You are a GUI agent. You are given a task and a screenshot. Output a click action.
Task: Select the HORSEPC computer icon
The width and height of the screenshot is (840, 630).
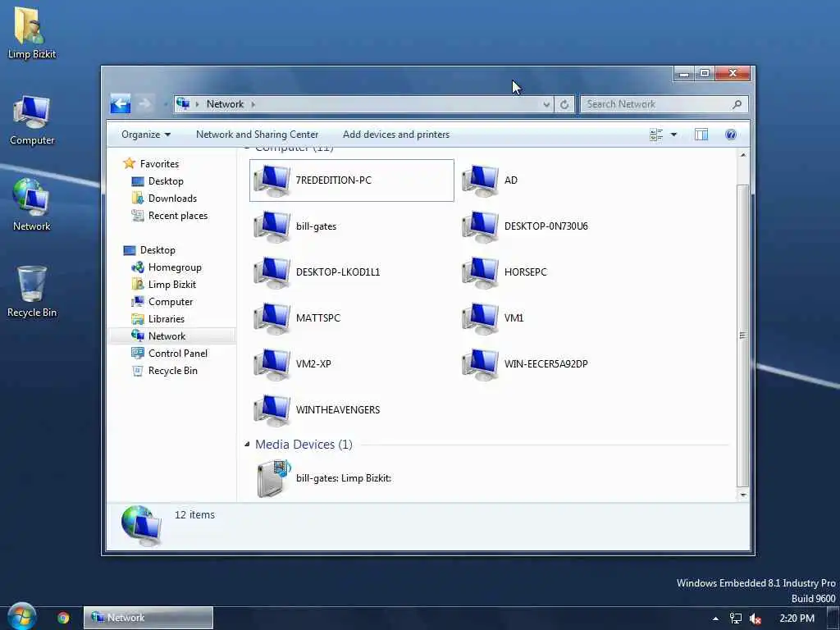pyautogui.click(x=480, y=272)
